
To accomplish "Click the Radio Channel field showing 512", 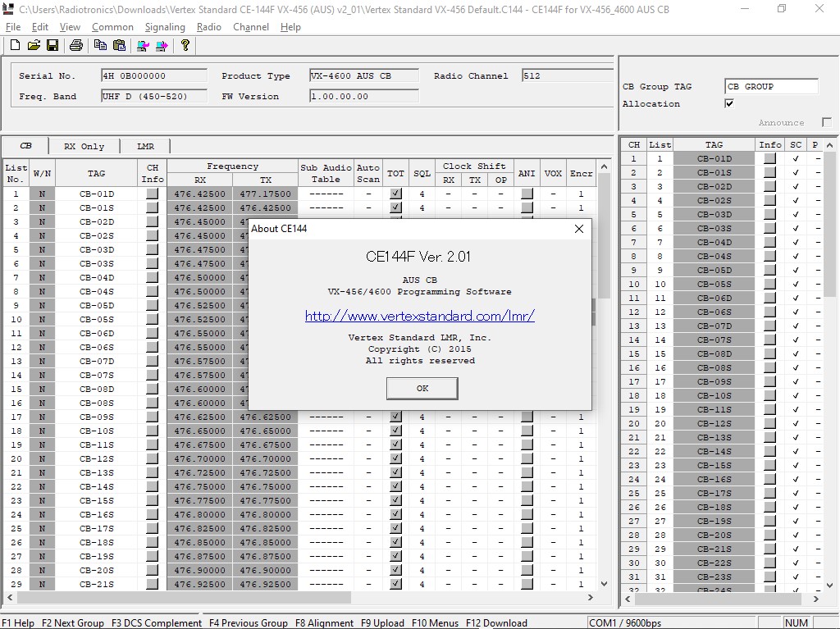I will [568, 75].
